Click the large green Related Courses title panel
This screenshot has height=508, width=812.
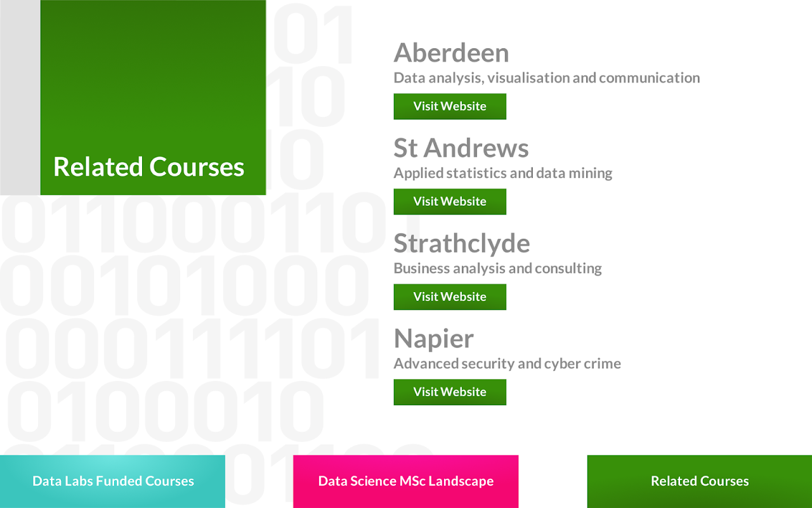(153, 97)
